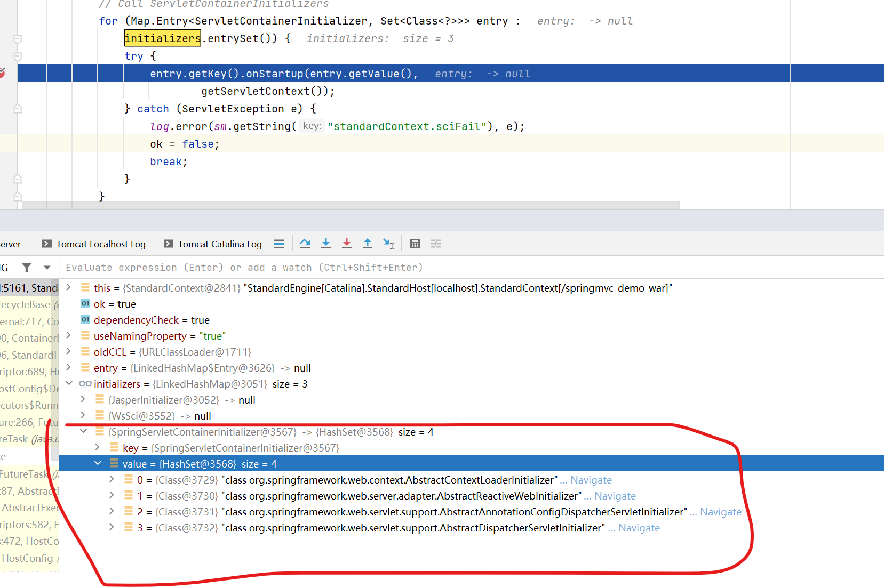884x588 pixels.
Task: Expand the useNamingProperty variable
Action: point(68,335)
